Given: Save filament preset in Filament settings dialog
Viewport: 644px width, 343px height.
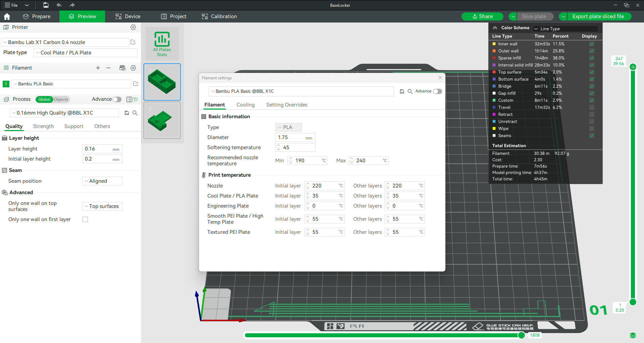Looking at the screenshot, I should pos(402,91).
